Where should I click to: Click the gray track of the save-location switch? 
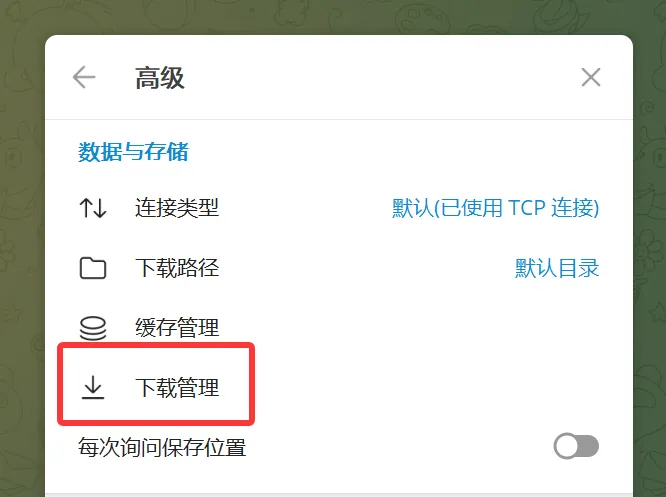589,446
